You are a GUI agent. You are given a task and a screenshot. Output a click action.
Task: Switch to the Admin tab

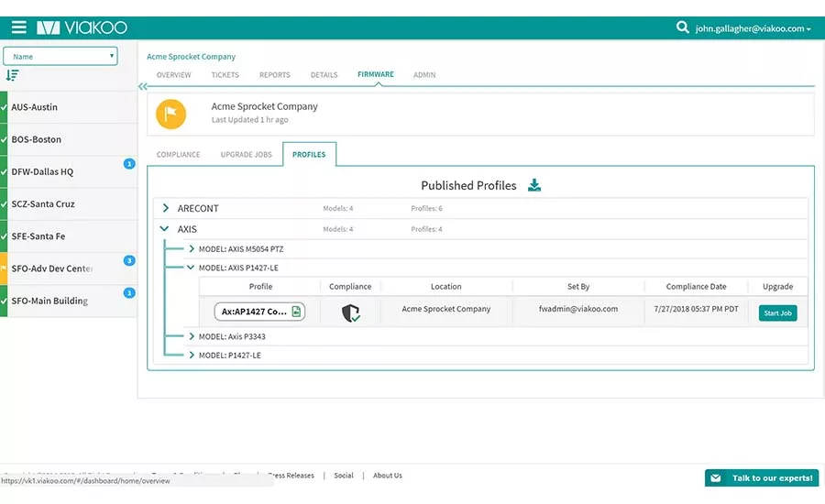coord(424,75)
